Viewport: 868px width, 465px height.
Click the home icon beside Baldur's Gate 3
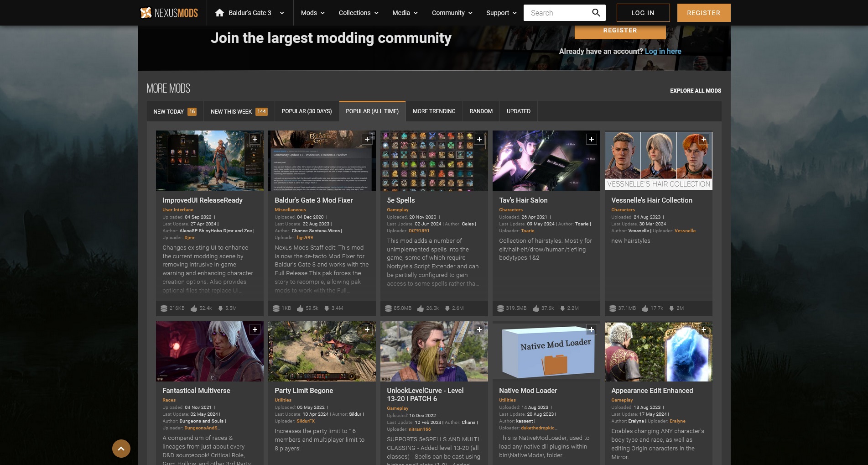pos(219,13)
